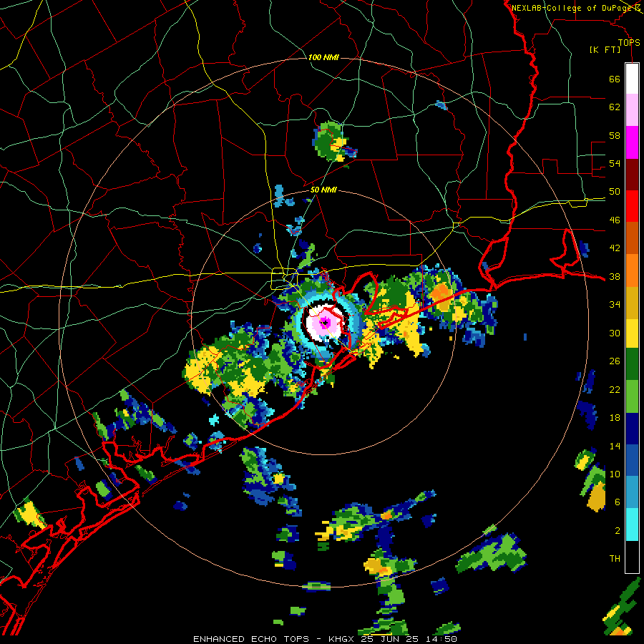Click the navy blue legend swatch
Screen dimensions: 644x644
[632, 429]
